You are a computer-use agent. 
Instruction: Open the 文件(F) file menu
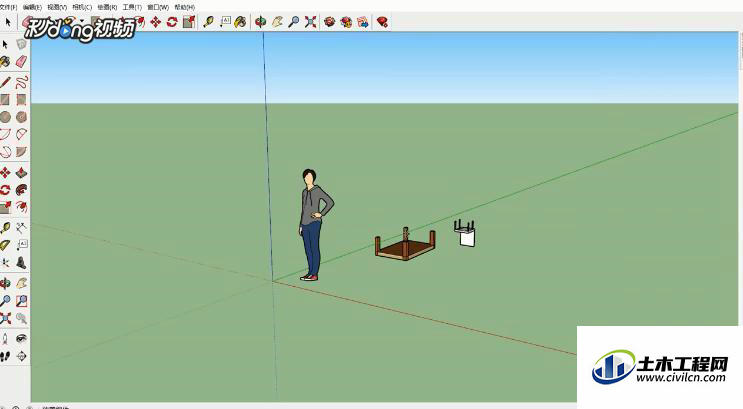point(8,7)
